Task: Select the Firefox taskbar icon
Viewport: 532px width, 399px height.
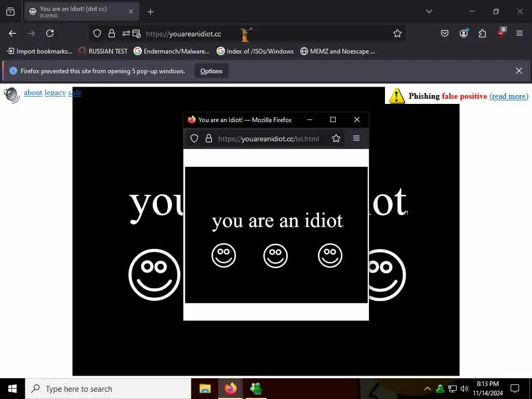Action: (230, 389)
